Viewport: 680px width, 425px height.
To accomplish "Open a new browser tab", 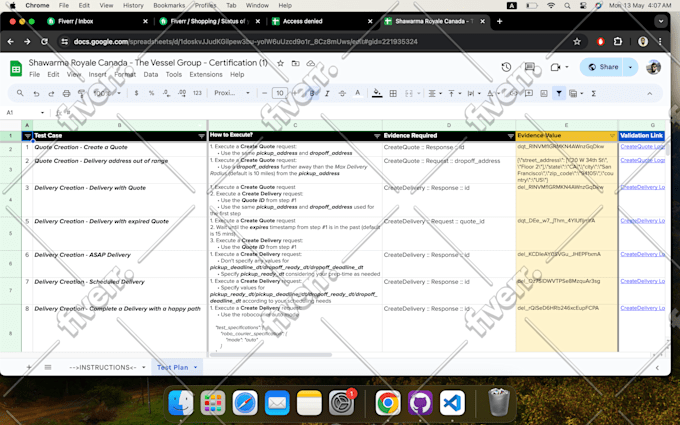I will coord(499,21).
